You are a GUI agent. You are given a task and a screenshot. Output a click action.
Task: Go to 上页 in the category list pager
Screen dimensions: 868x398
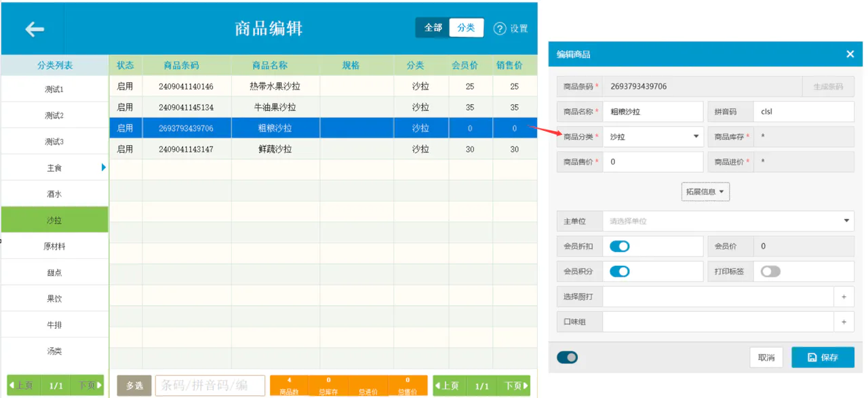point(24,386)
